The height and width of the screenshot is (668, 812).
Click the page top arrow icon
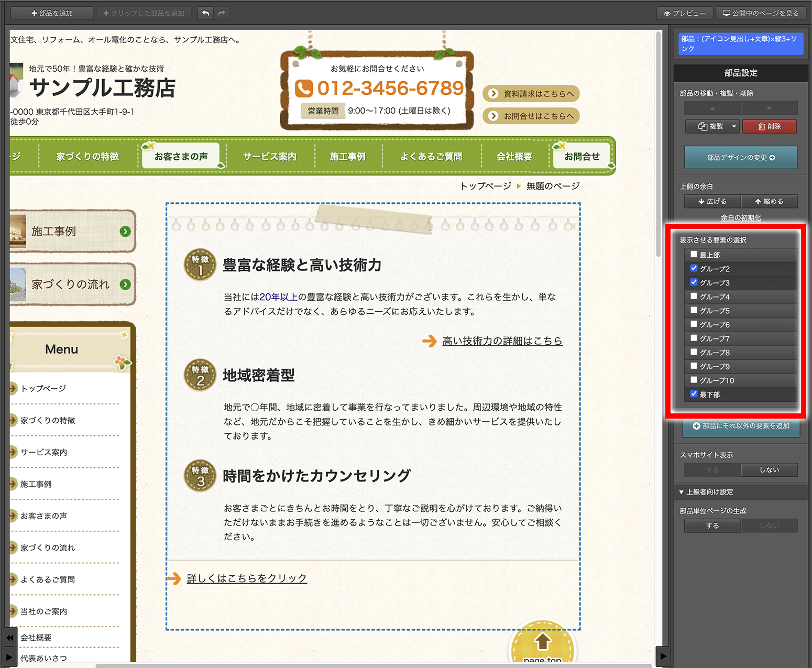[x=543, y=642]
